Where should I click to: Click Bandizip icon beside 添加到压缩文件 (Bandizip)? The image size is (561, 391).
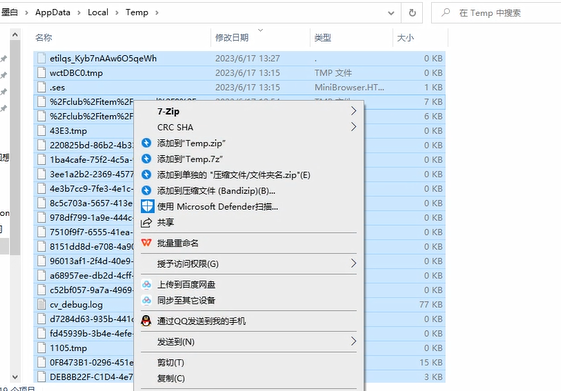click(146, 190)
